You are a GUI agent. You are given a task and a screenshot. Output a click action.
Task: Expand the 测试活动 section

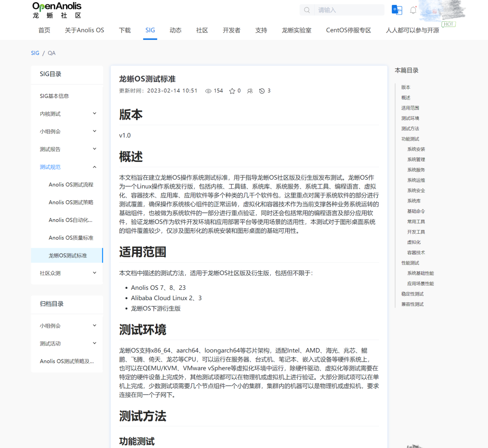[67, 344]
